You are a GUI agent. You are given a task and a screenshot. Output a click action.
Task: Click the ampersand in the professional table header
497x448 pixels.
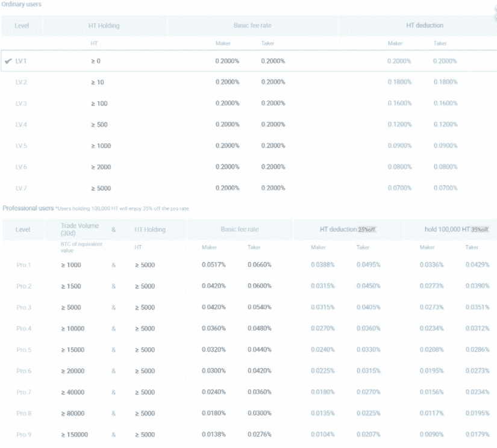pyautogui.click(x=113, y=229)
